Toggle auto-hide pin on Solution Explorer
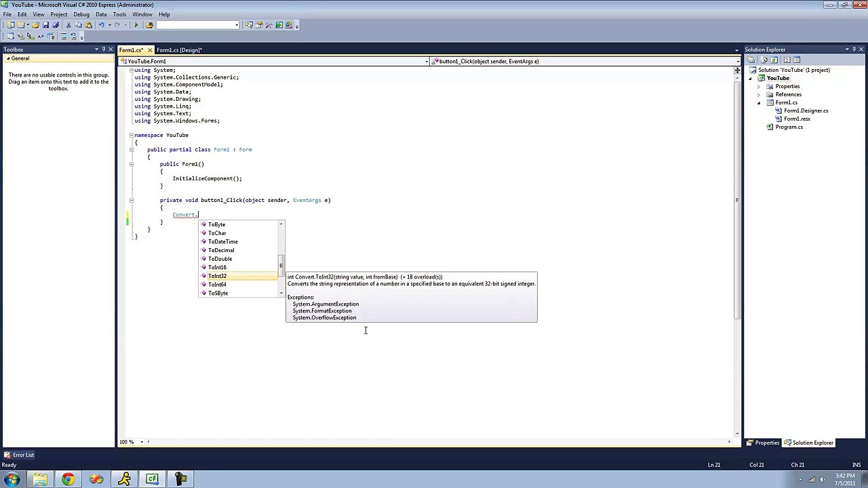This screenshot has width=868, height=488. point(854,49)
